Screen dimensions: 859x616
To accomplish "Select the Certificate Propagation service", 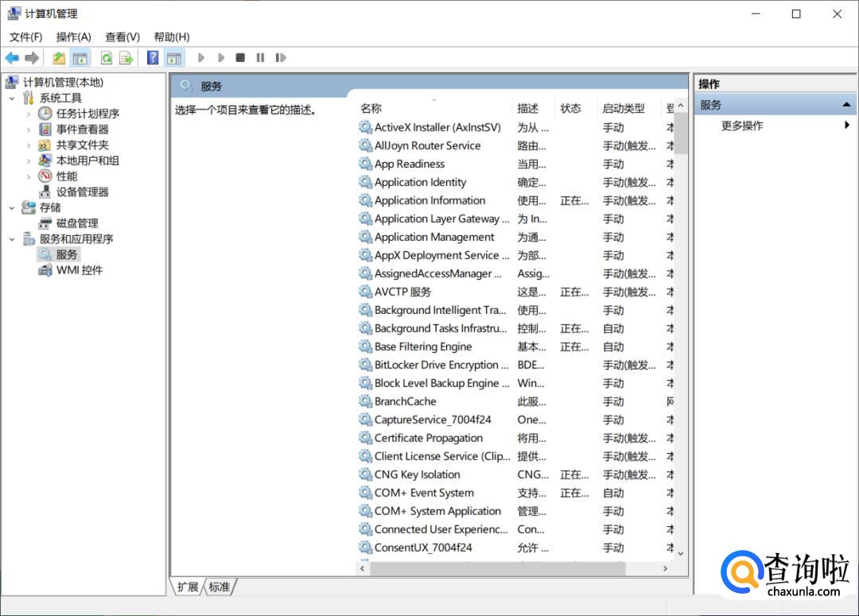I will 429,438.
